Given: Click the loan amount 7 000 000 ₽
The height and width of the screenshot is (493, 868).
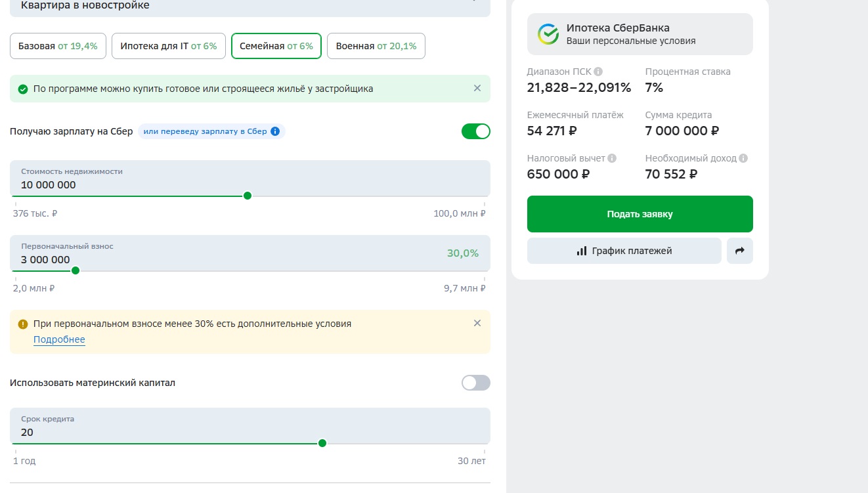Looking at the screenshot, I should pyautogui.click(x=682, y=131).
